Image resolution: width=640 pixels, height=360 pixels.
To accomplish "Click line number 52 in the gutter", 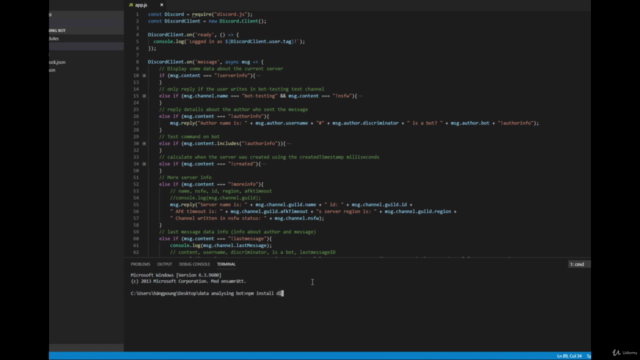I will click(x=136, y=184).
